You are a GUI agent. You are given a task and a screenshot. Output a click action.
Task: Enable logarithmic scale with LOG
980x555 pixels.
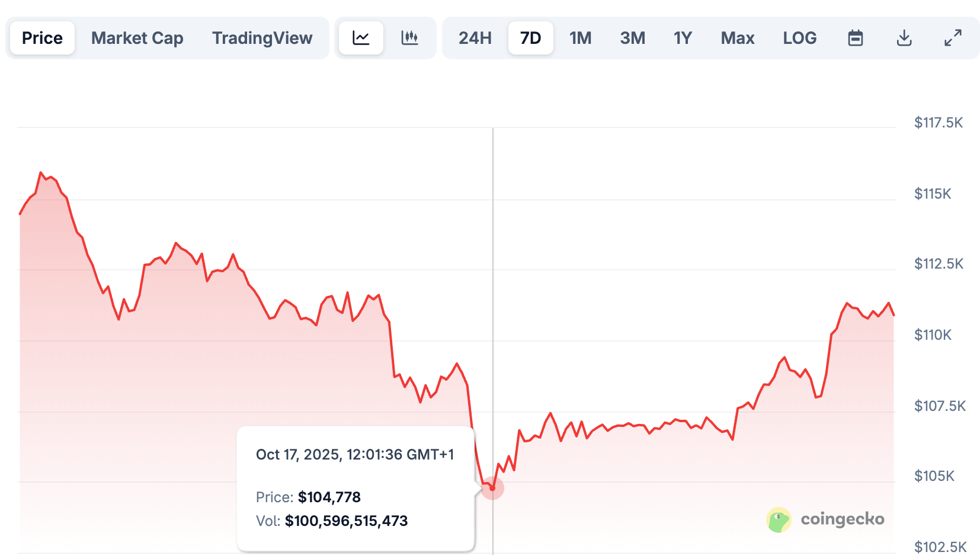point(799,37)
